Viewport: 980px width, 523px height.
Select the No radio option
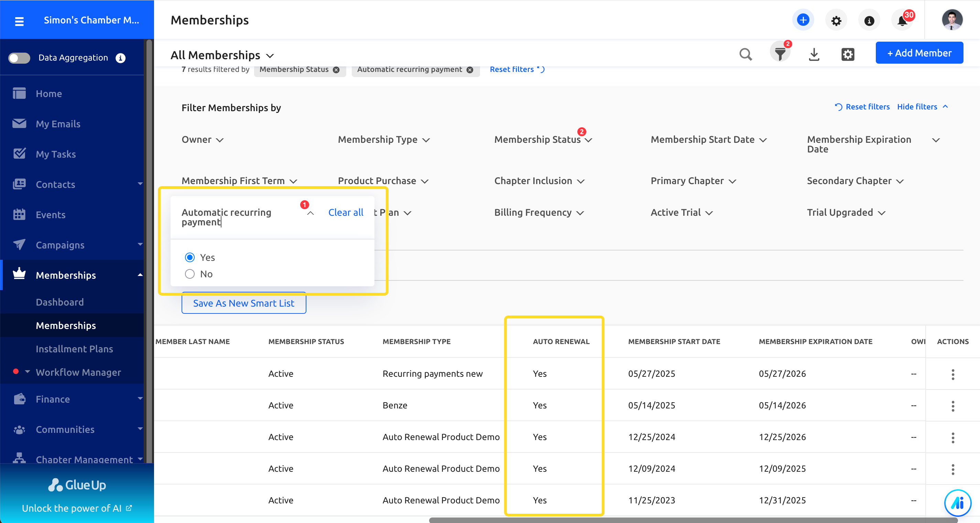click(189, 274)
